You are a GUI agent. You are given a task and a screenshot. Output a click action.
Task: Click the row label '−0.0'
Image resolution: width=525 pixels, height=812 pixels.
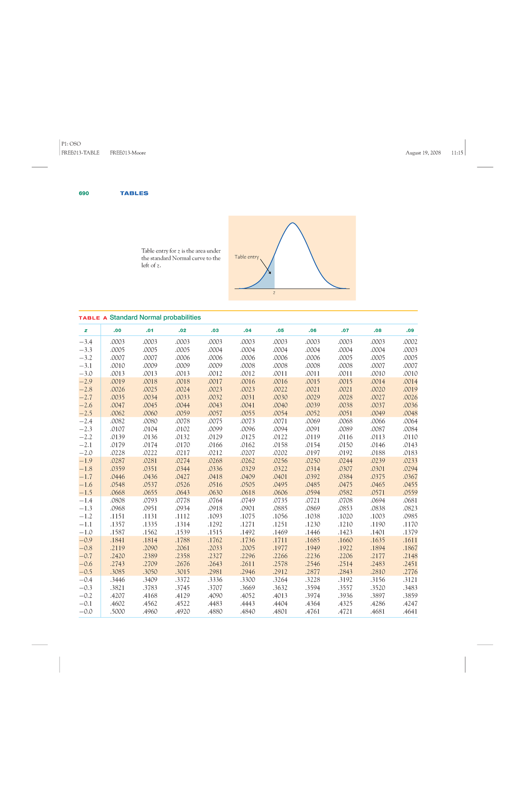click(86, 612)
